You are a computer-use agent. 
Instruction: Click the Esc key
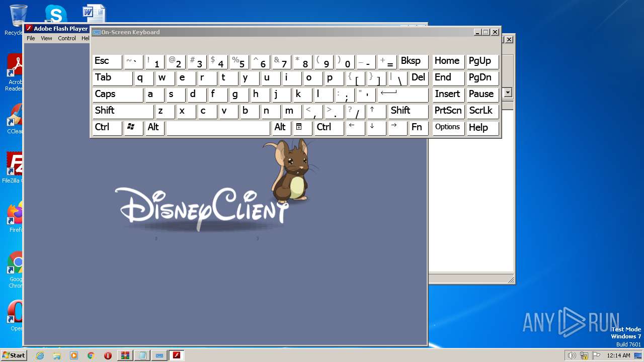(x=107, y=61)
